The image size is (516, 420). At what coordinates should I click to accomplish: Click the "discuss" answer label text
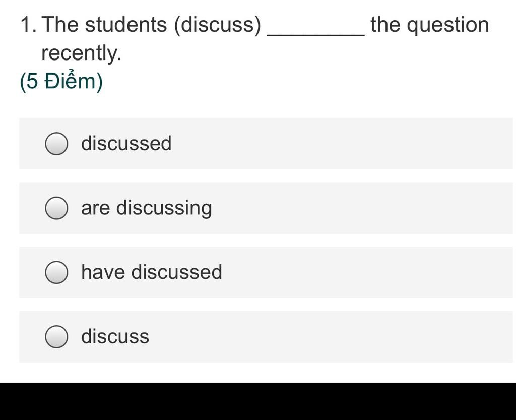[115, 337]
